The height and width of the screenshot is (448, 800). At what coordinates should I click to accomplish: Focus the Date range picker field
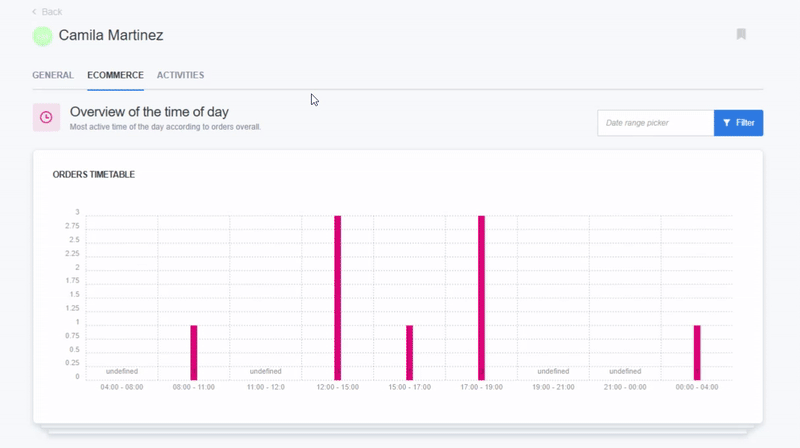coord(655,123)
